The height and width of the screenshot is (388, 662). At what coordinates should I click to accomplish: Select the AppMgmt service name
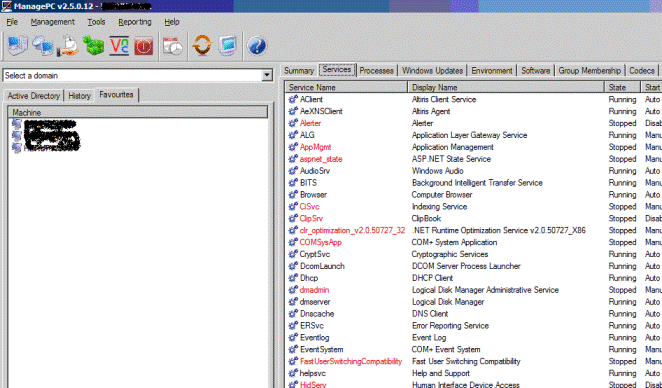click(315, 147)
